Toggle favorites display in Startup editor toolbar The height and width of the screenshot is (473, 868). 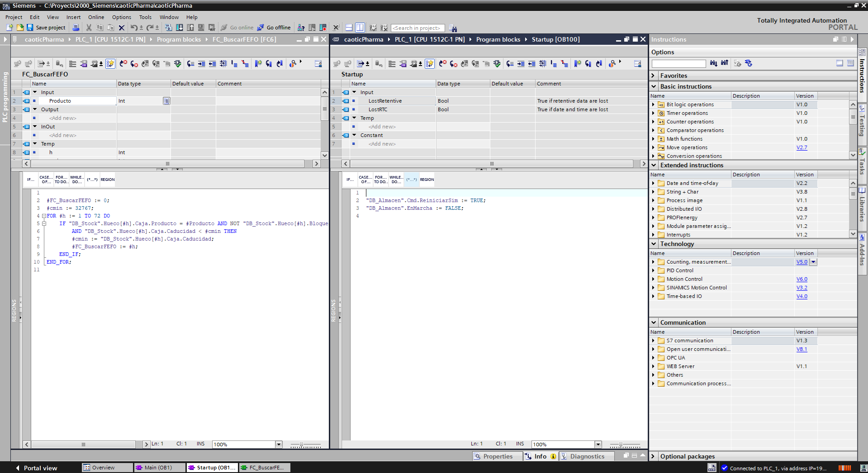(430, 64)
